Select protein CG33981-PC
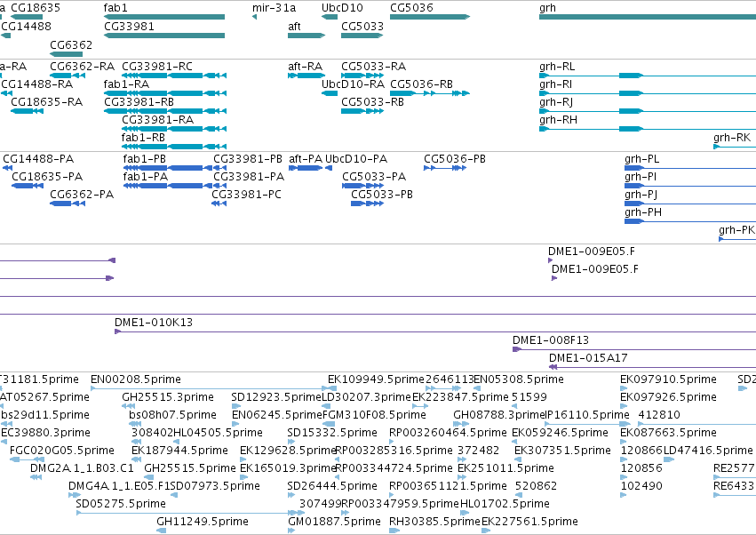The height and width of the screenshot is (535, 756). tap(219, 204)
